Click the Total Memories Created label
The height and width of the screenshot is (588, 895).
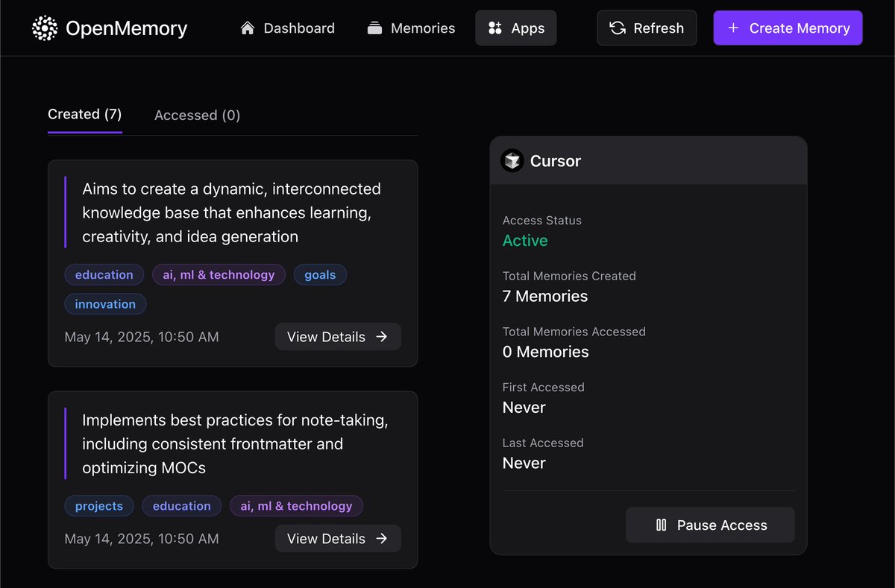tap(569, 276)
